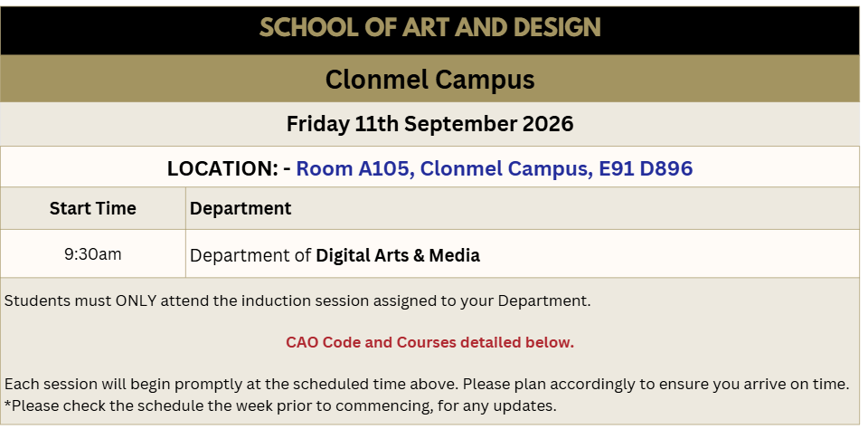The height and width of the screenshot is (429, 868).
Task: Select the Department column header
Action: click(x=241, y=208)
